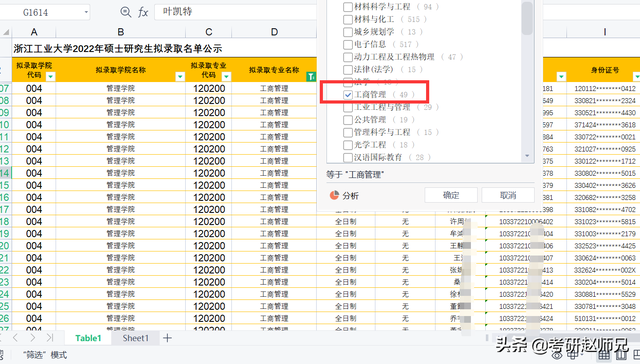Tick the 电子信息 checkbox
The height and width of the screenshot is (364, 640).
[x=348, y=44]
